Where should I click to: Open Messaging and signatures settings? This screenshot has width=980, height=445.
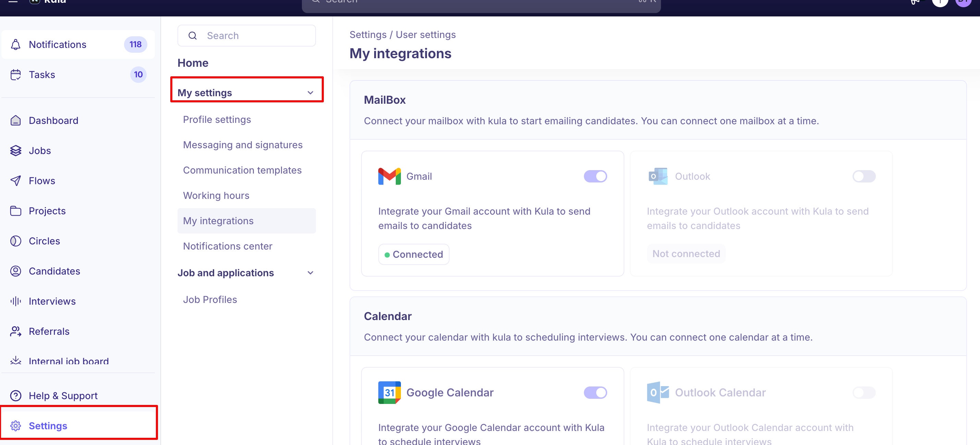246,145
